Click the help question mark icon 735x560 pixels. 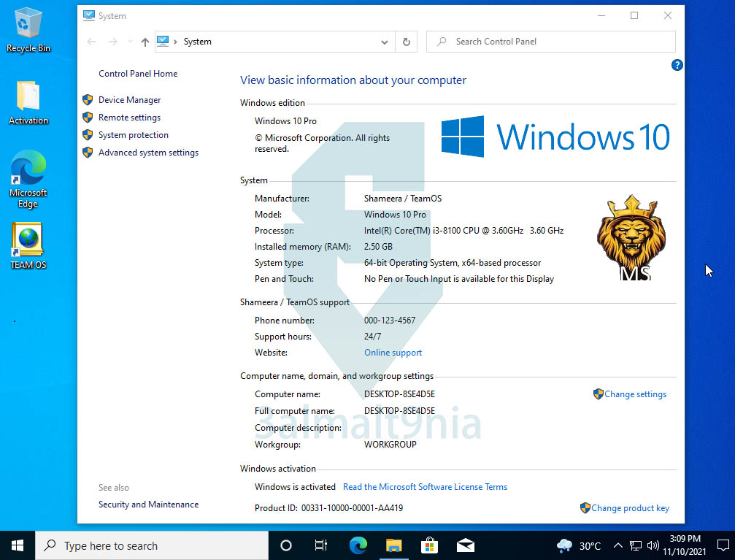click(x=677, y=65)
